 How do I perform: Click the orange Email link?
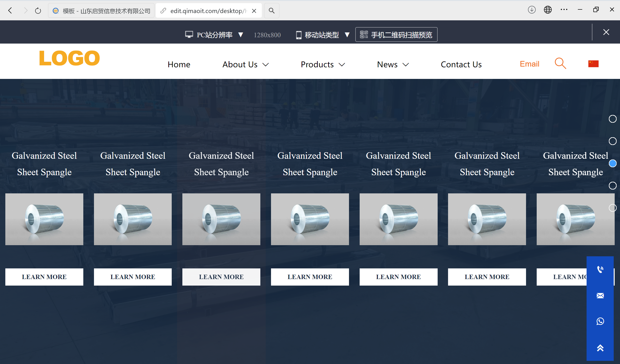click(529, 64)
